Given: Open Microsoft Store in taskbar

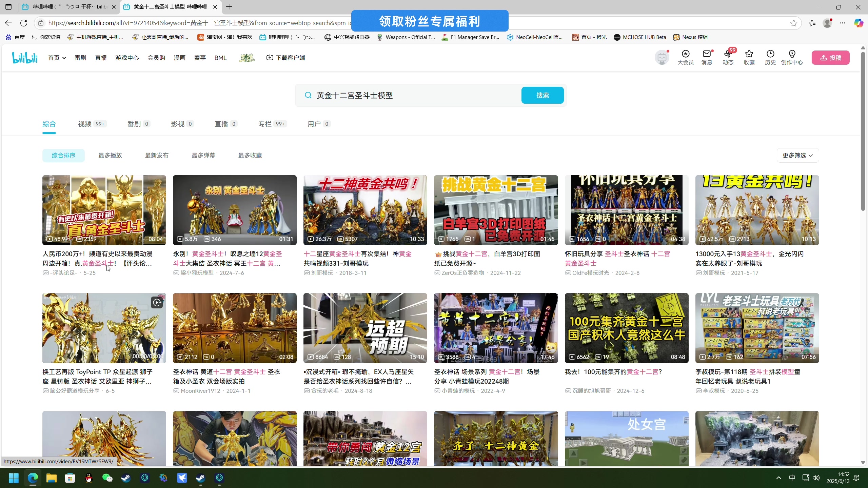Looking at the screenshot, I should pos(70,478).
